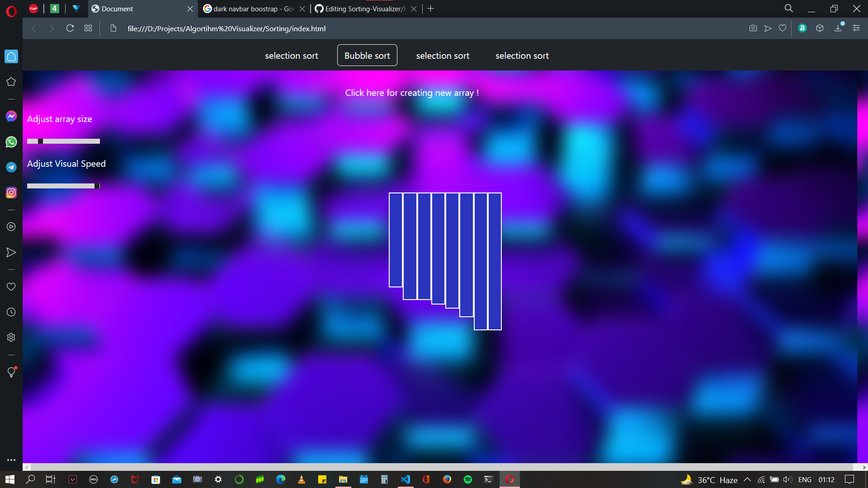The height and width of the screenshot is (488, 868).
Task: Open WhatsApp in Opera sidebar
Action: point(11,142)
